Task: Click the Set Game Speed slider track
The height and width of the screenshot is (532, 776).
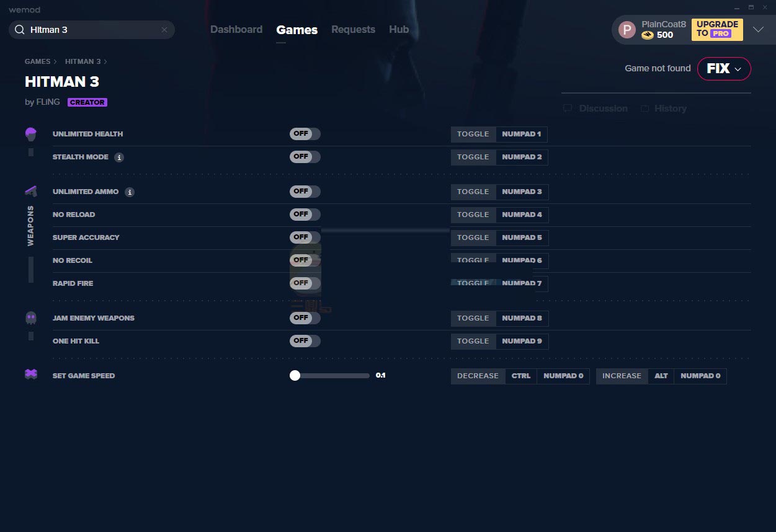Action: point(329,376)
